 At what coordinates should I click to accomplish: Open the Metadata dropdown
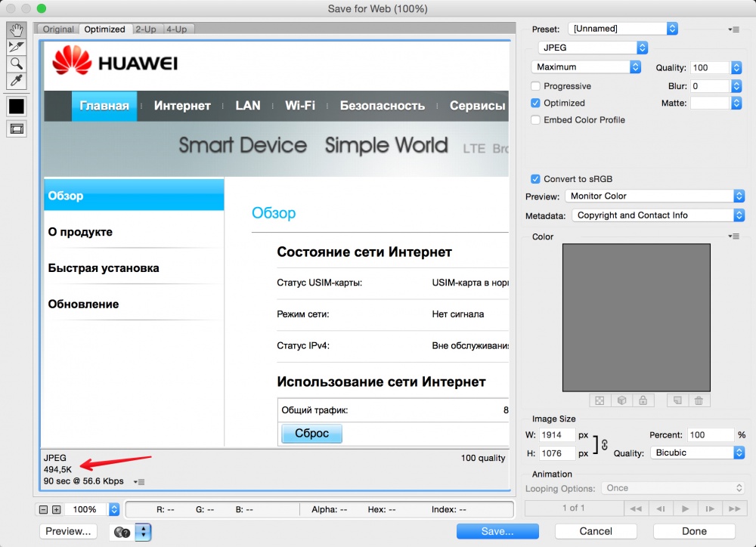click(658, 215)
